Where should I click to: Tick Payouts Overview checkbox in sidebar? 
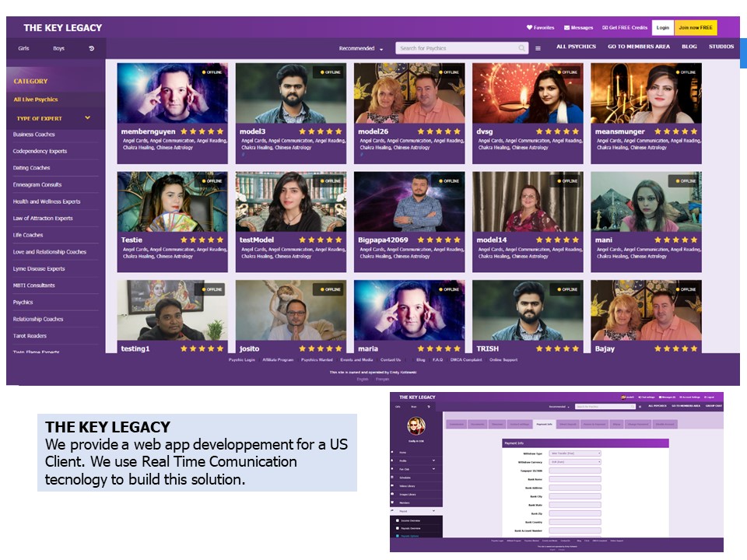point(398,528)
